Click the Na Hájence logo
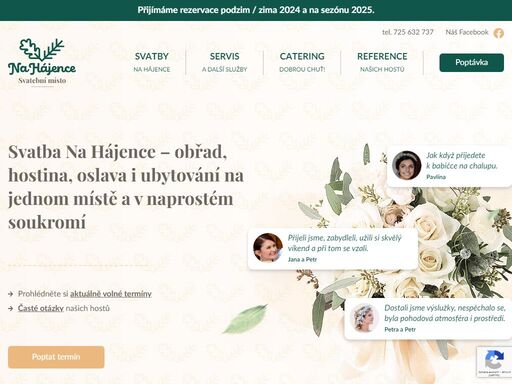The width and height of the screenshot is (512, 384). [42, 62]
